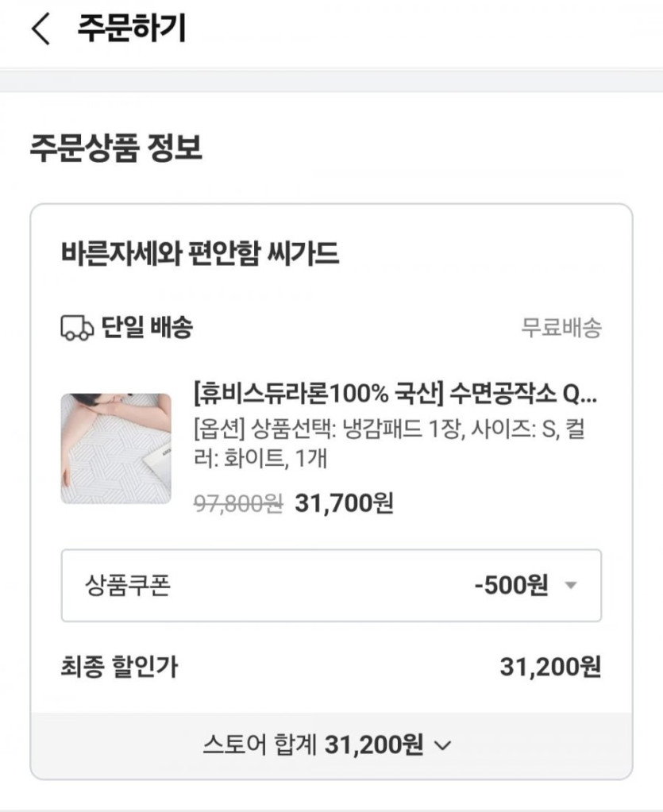Tap the 단일 배송 label

coord(147,328)
